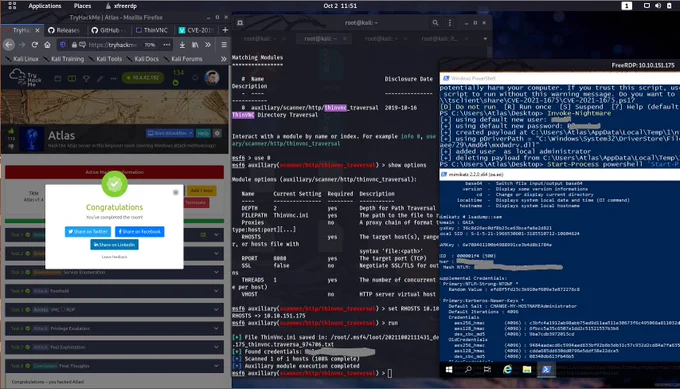Expand Task 3 Service Enumeration

[x=114, y=272]
